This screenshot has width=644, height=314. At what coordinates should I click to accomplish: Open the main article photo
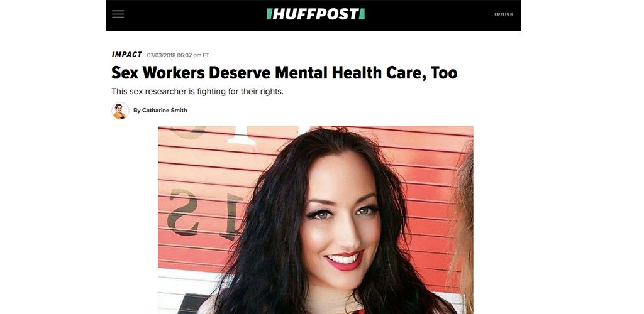[316, 220]
